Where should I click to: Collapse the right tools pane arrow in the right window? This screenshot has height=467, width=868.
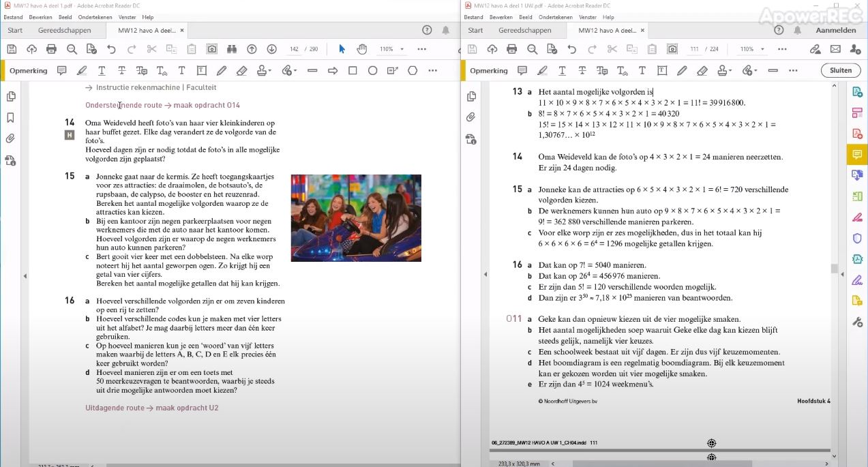click(x=843, y=274)
